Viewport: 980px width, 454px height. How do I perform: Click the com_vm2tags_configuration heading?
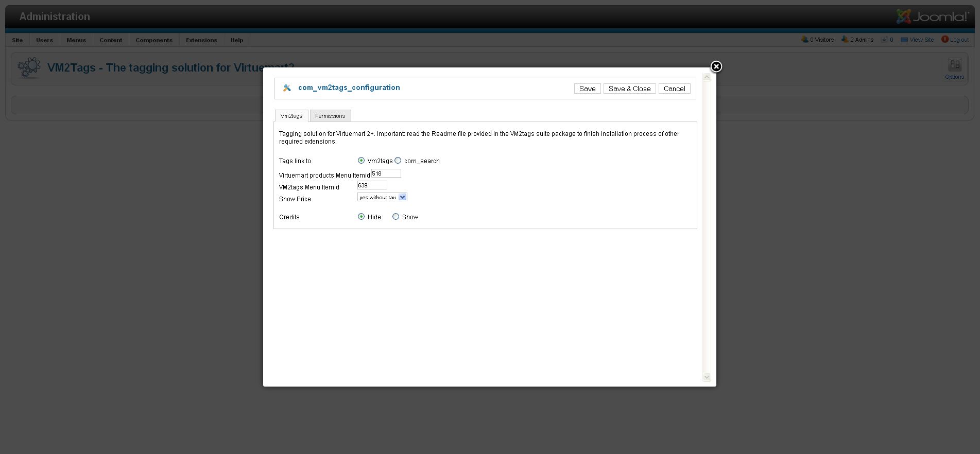pos(349,88)
